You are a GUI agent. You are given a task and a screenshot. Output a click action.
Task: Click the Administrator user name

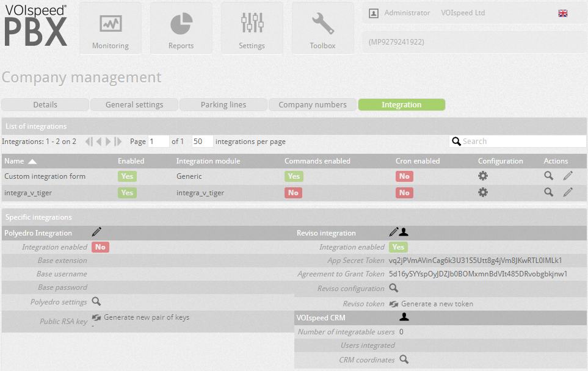(x=407, y=13)
